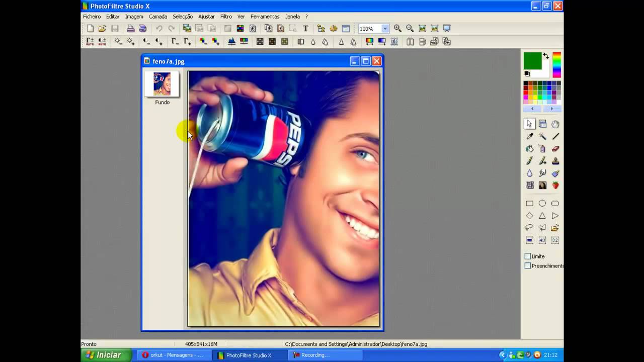Select the Smudge finger tool
This screenshot has width=644, height=362.
542,173
